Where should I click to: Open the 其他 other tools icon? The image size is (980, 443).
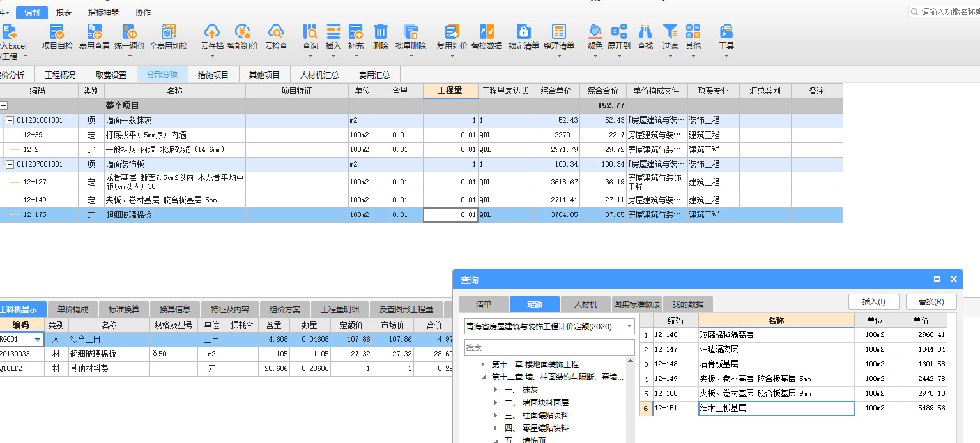693,37
